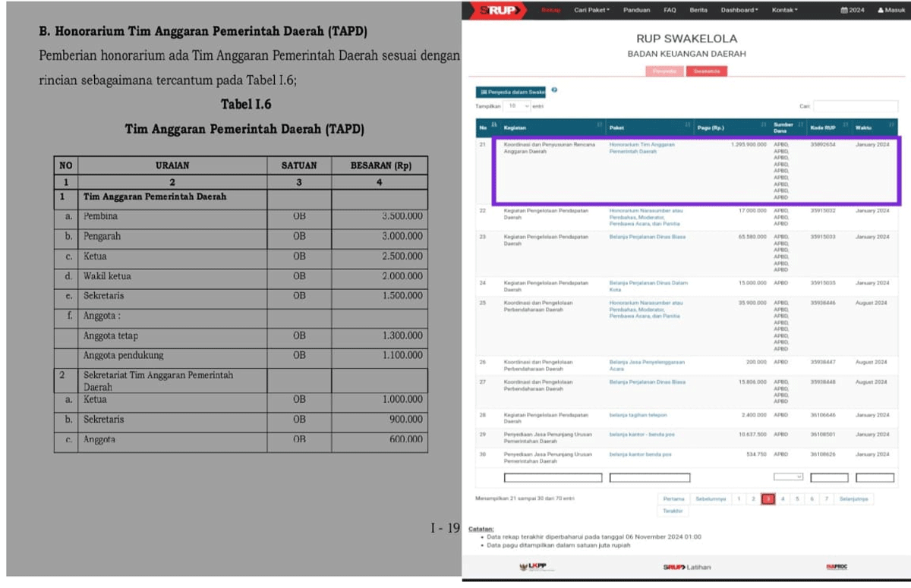
Task: Click the BADAN KEUANGAN DAERAH heading
Action: point(686,54)
